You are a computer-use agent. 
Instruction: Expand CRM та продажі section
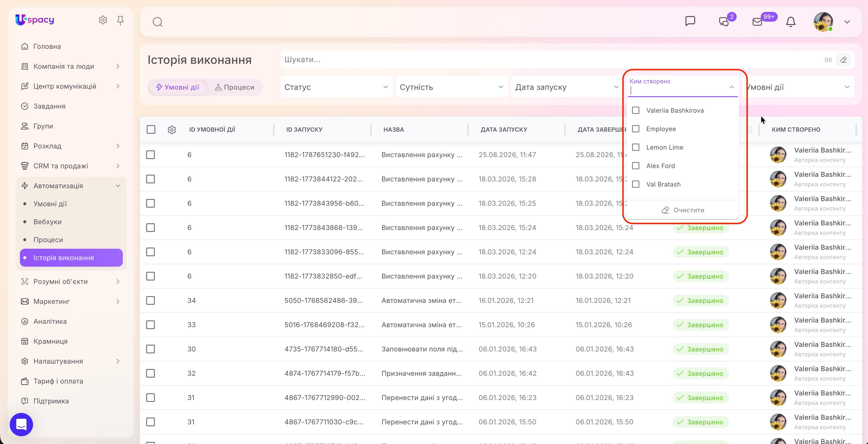tap(118, 166)
